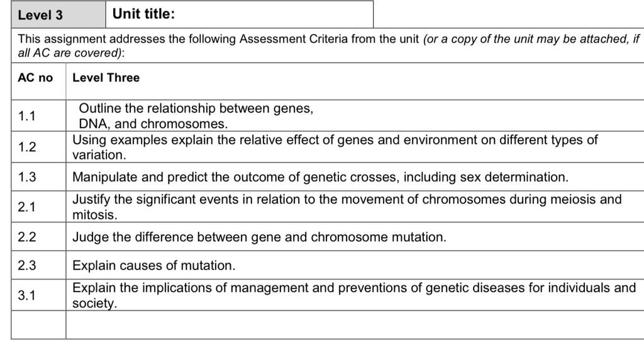Screen dimensions: 644x343
Task: Click the assignment Assessment Criteria intro sentence
Action: (x=329, y=46)
